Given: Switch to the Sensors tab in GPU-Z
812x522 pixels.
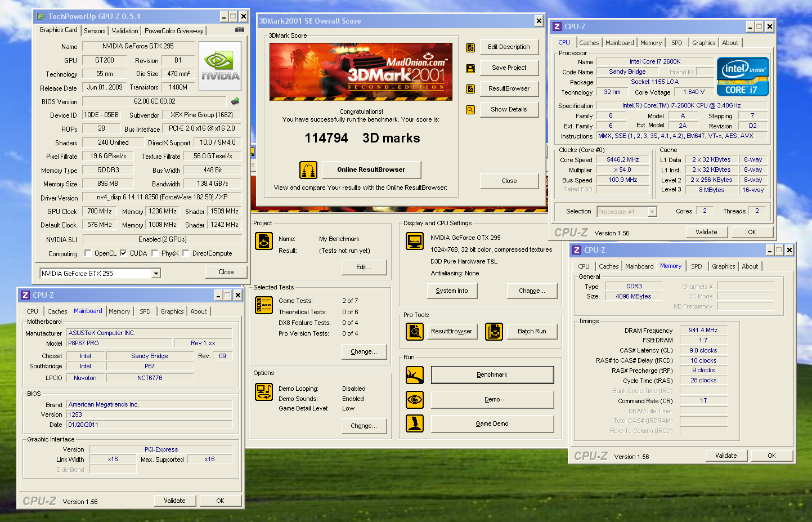Looking at the screenshot, I should point(95,31).
